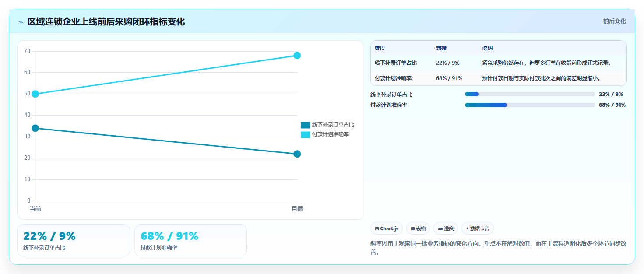Click the 30 tick on the y-axis

(x=27, y=137)
